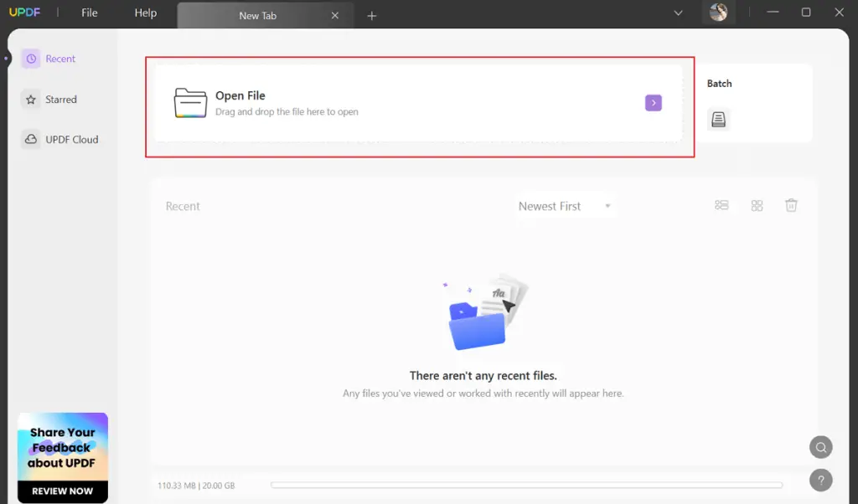Close the New Tab tab
The height and width of the screenshot is (504, 858).
[335, 16]
